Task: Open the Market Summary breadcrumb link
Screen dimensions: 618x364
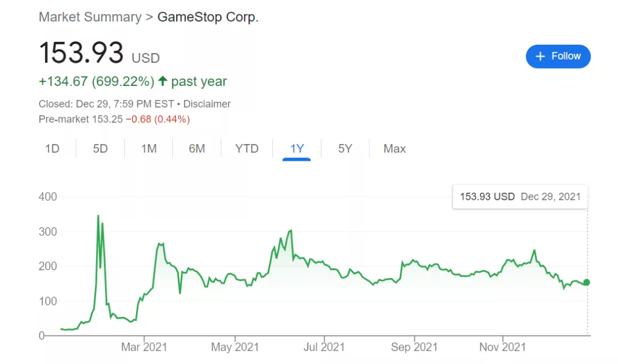Action: coord(90,17)
